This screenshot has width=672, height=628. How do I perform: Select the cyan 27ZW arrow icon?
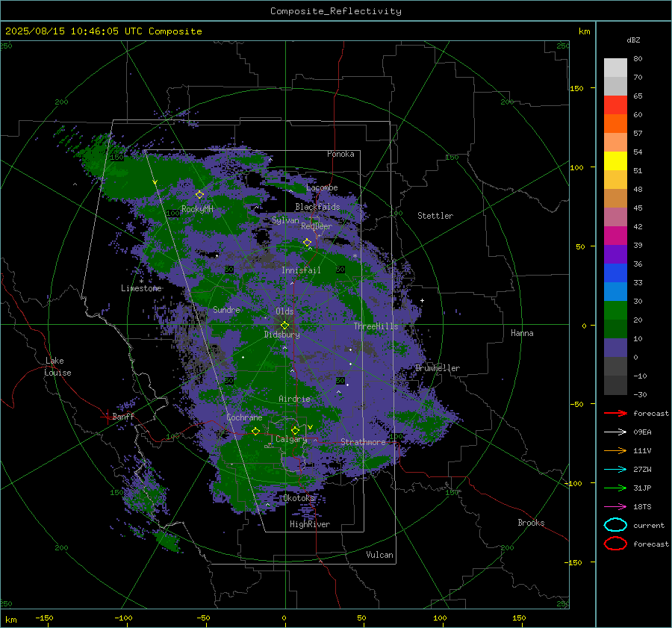pyautogui.click(x=615, y=470)
